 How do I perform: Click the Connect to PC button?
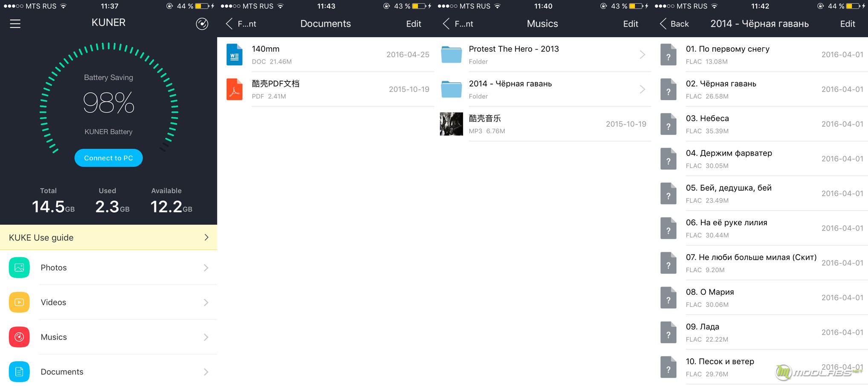[x=109, y=158]
